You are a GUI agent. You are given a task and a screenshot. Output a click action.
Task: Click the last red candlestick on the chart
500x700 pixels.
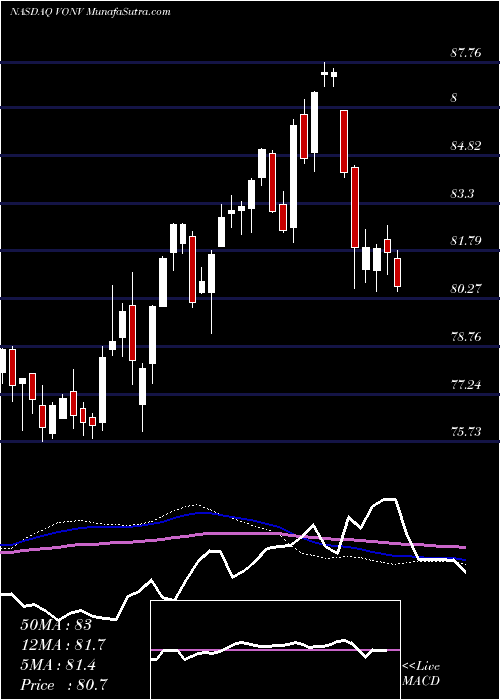pos(398,272)
